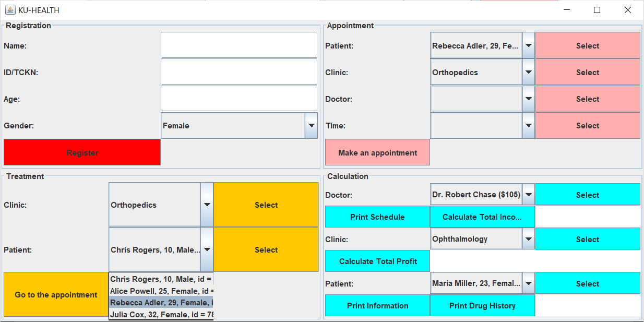Open the empty Appointment Time dropdown

482,125
